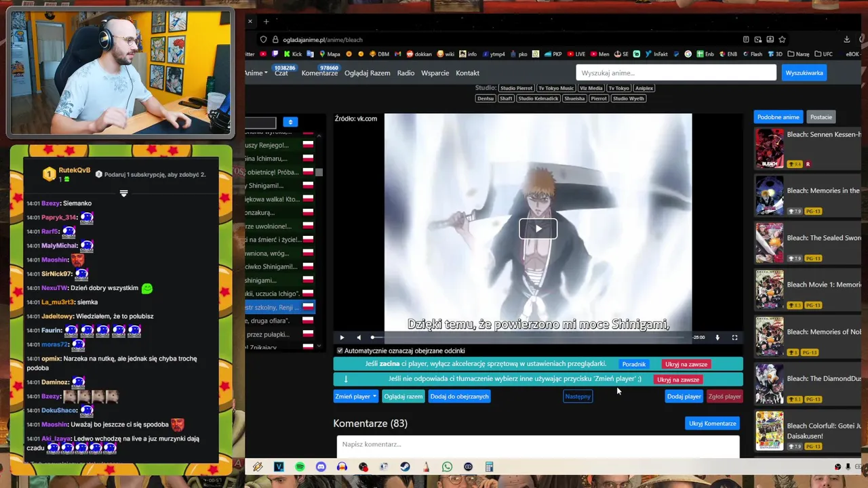Click the 'Oglądaj razem' button below player
This screenshot has width=868, height=488.
pos(403,396)
